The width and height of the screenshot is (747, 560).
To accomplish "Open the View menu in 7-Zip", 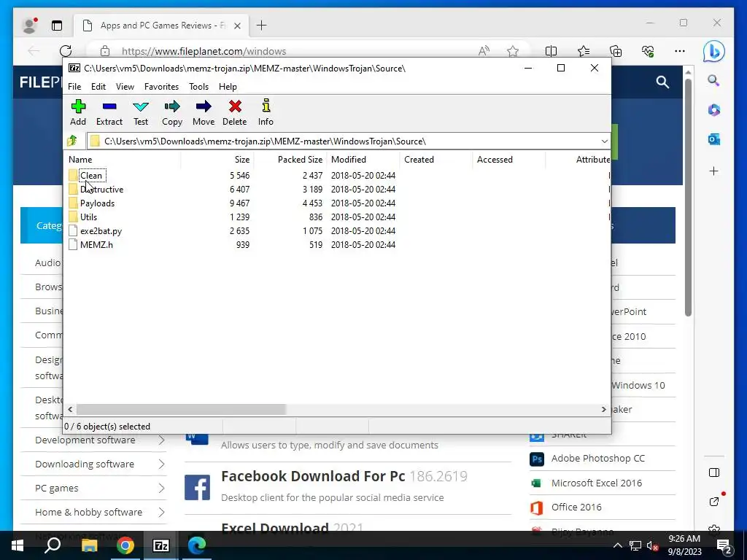I will (x=125, y=87).
